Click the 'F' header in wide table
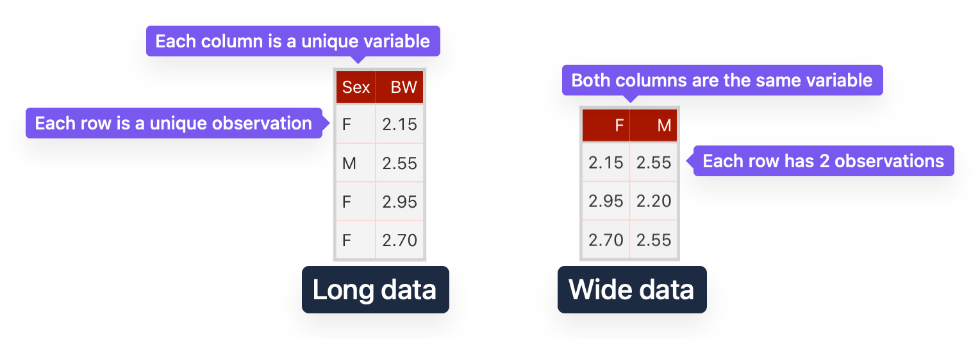The width and height of the screenshot is (980, 339). pyautogui.click(x=606, y=126)
